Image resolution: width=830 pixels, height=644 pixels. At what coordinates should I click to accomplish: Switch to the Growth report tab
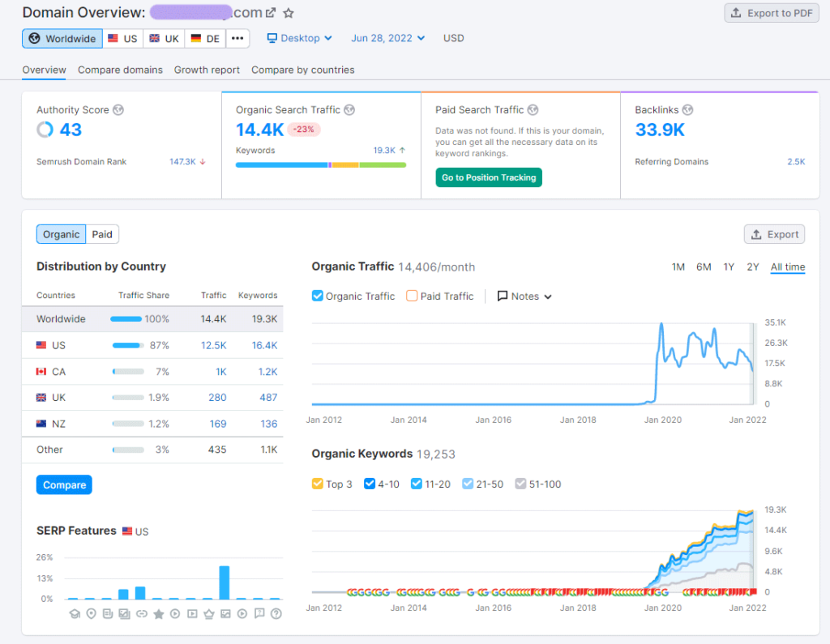click(207, 70)
